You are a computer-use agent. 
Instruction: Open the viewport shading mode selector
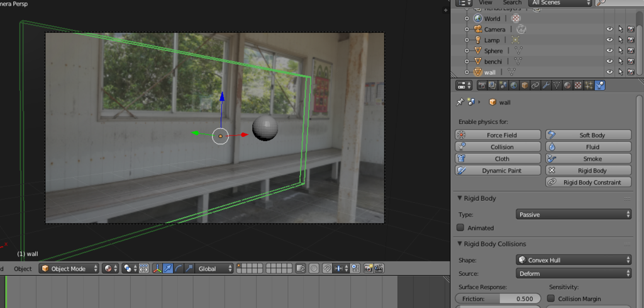pyautogui.click(x=111, y=268)
